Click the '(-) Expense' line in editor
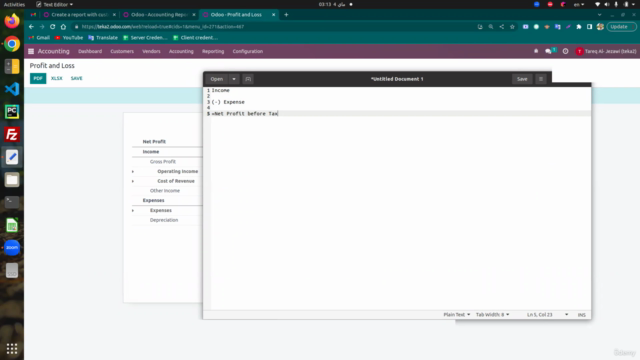The height and width of the screenshot is (360, 640). (x=228, y=102)
